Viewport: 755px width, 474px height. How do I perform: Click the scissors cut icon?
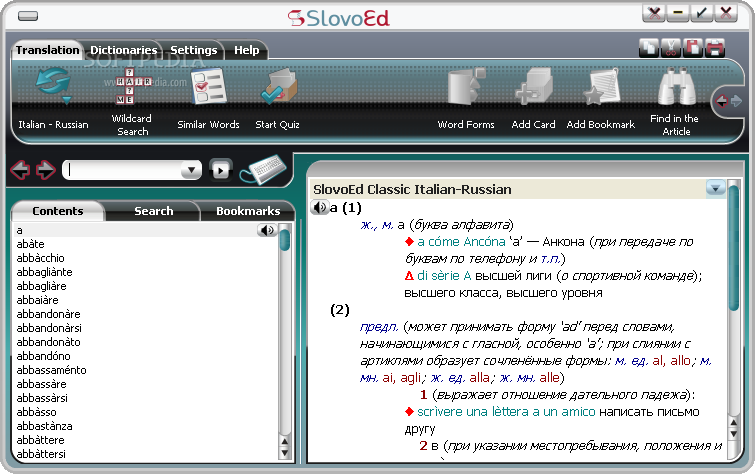click(x=671, y=47)
